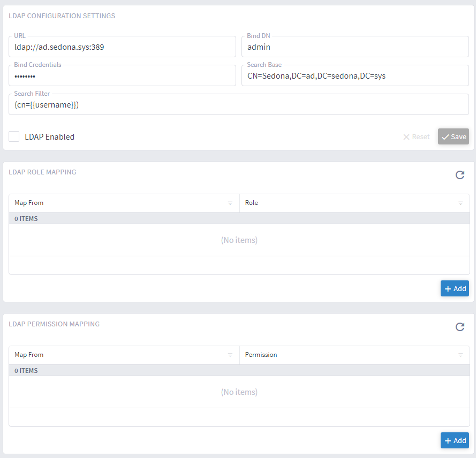Add a new LDAP role mapping
Image resolution: width=476 pixels, height=458 pixels.
tap(455, 288)
